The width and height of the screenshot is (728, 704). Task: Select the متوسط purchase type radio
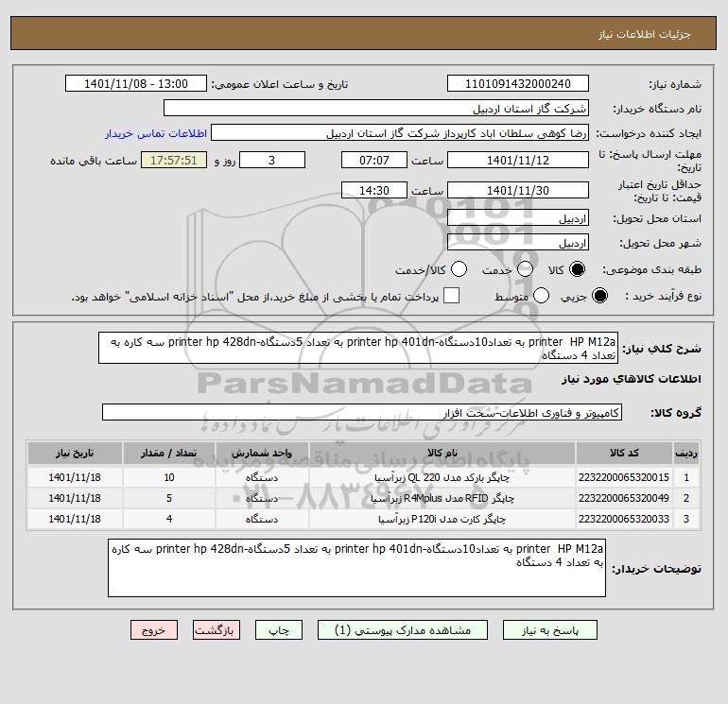pos(542,296)
